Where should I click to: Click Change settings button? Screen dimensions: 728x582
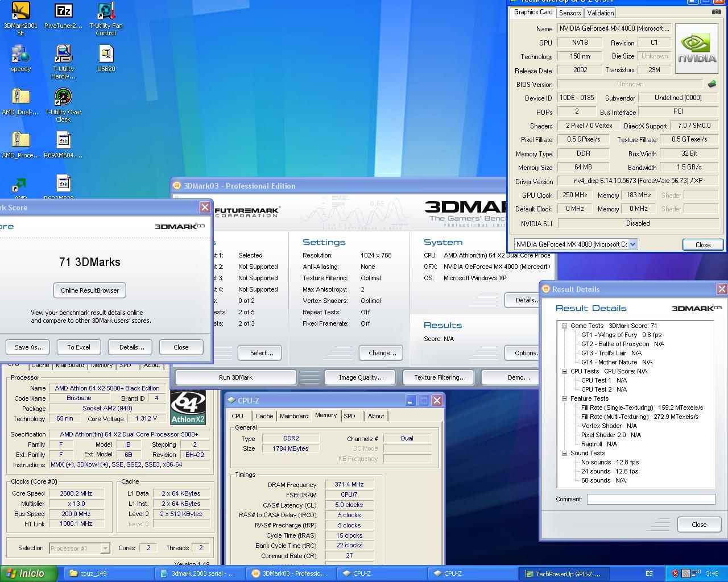382,353
